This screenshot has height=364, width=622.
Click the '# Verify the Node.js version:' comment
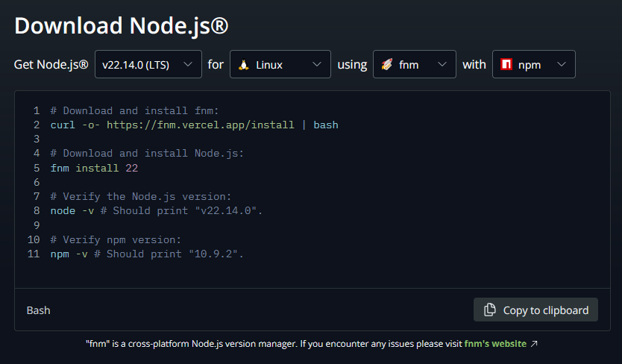click(x=141, y=197)
